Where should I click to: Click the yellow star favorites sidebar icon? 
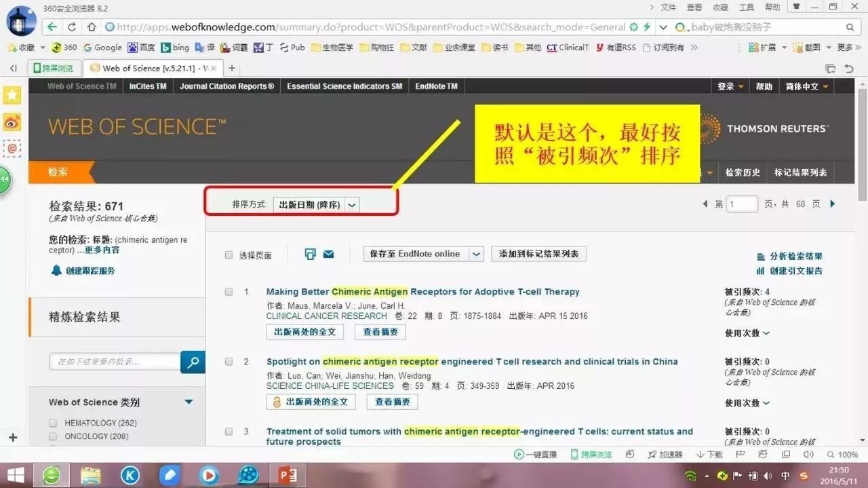12,95
